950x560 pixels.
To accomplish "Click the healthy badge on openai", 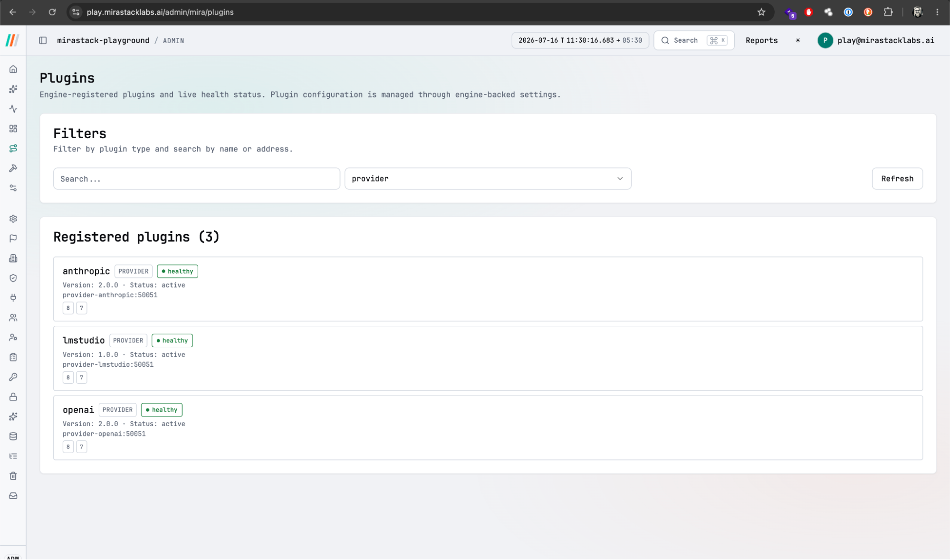I will (162, 410).
